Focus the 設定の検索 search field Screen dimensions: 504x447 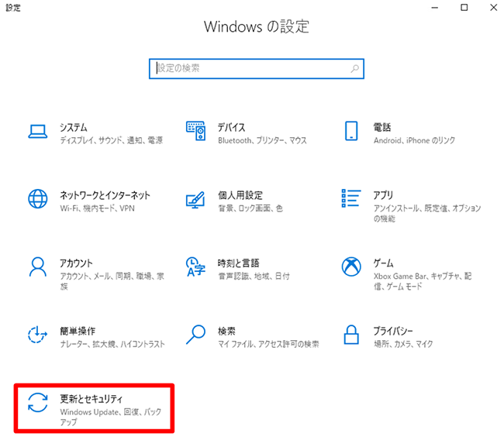coord(257,68)
